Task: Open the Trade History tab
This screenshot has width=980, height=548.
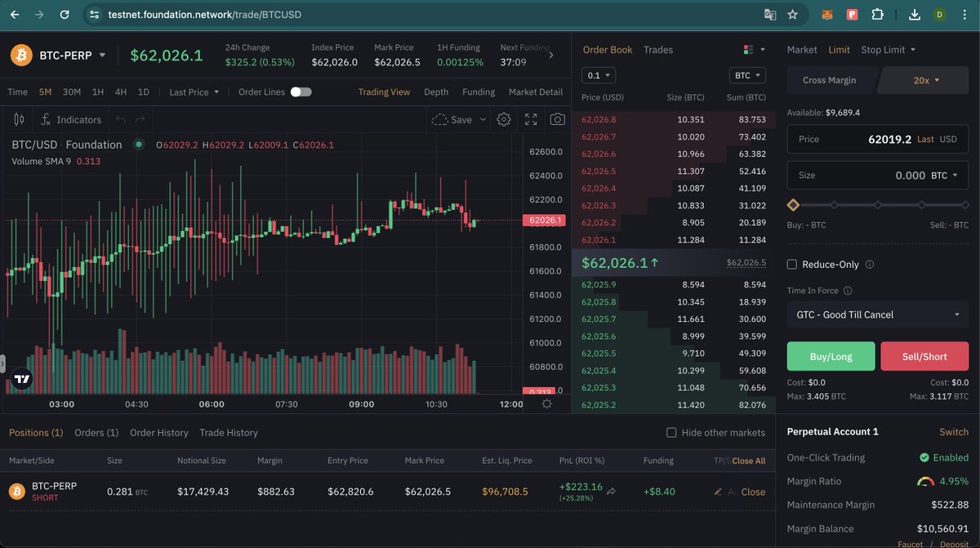Action: tap(229, 433)
